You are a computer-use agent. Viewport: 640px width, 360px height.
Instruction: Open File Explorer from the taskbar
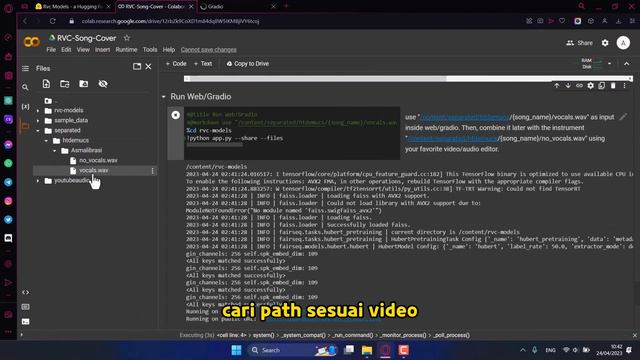coord(367,350)
